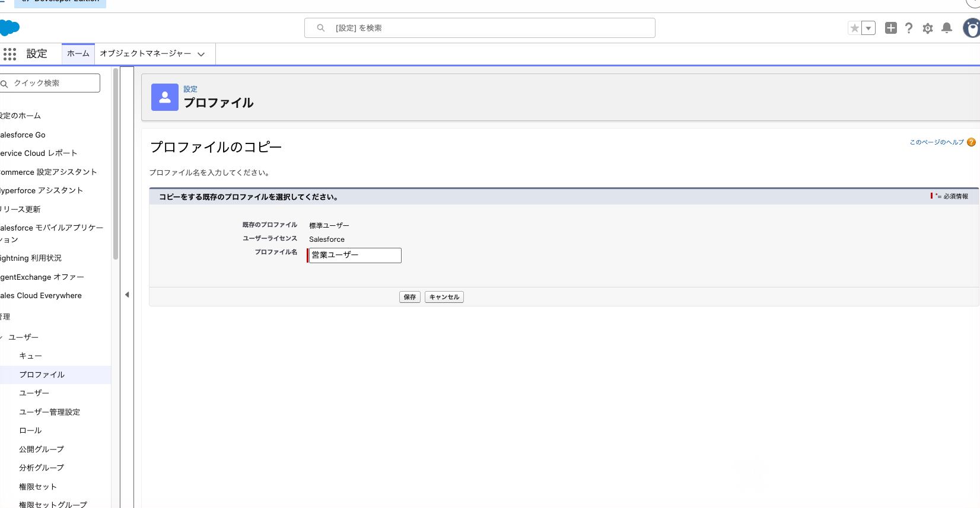Select プロファイル in the sidebar tree
The image size is (980, 508).
point(42,375)
